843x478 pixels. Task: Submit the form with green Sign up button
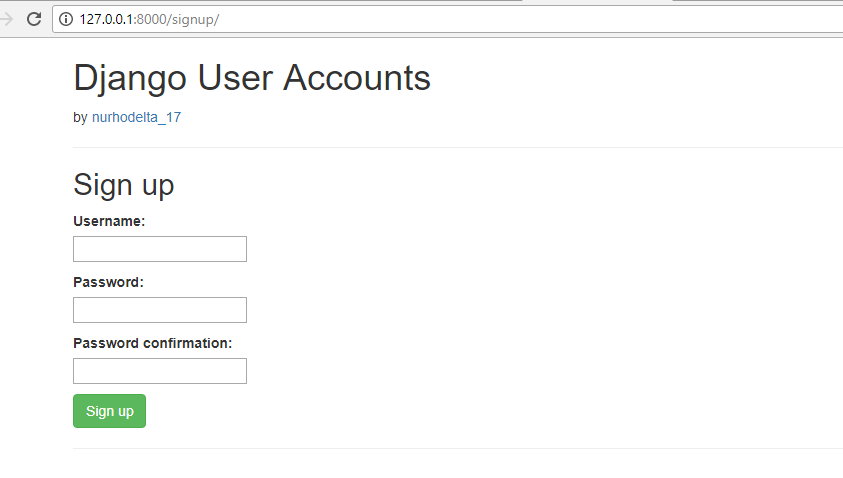pyautogui.click(x=109, y=411)
